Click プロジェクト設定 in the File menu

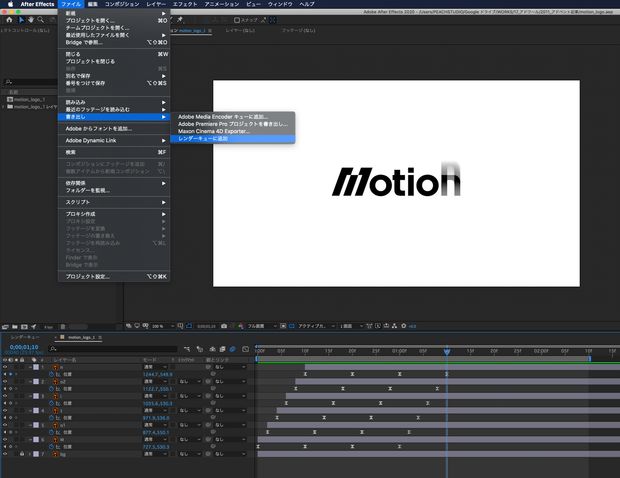coord(114,276)
